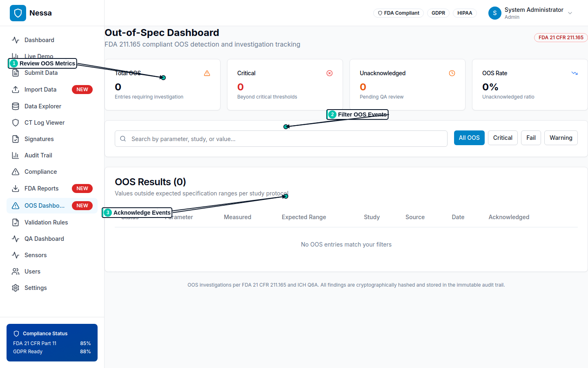Click the Settings gear icon in sidebar
Viewport: 588px width, 368px height.
click(16, 288)
